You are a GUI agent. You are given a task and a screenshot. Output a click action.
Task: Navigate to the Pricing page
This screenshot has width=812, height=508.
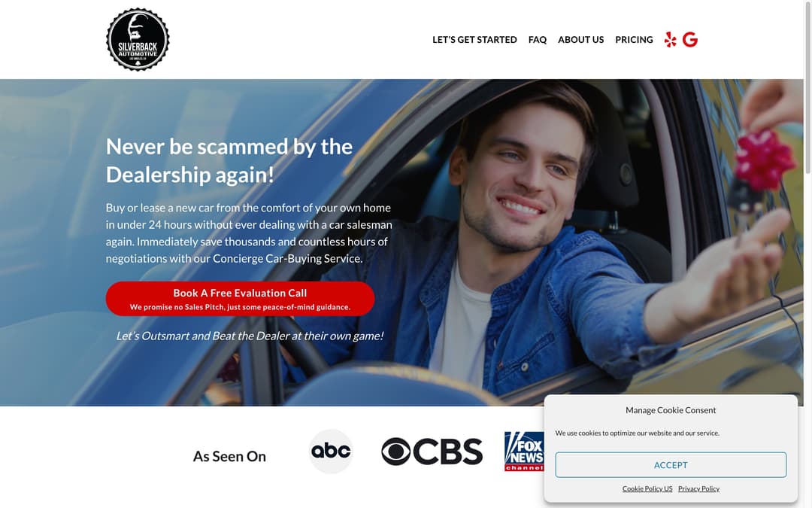point(634,39)
